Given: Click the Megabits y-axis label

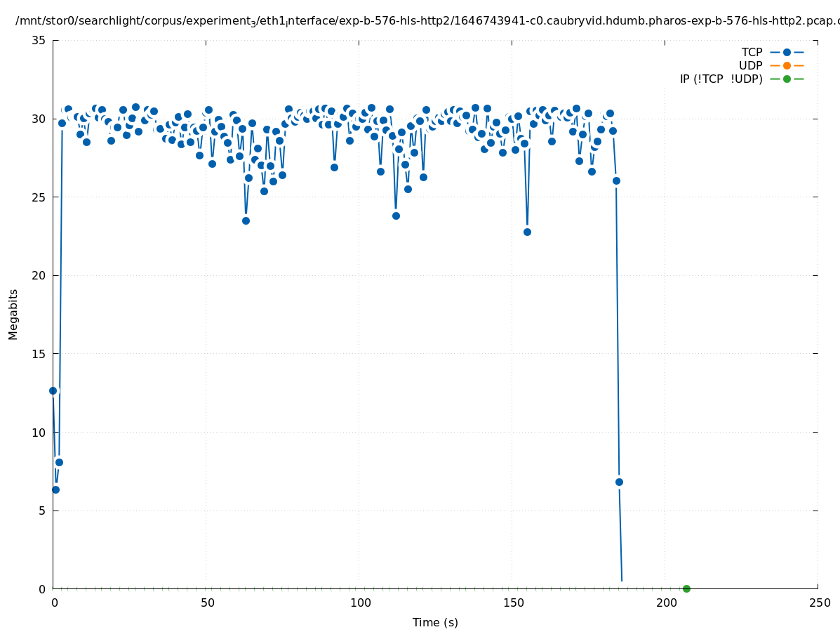Looking at the screenshot, I should click(x=13, y=314).
